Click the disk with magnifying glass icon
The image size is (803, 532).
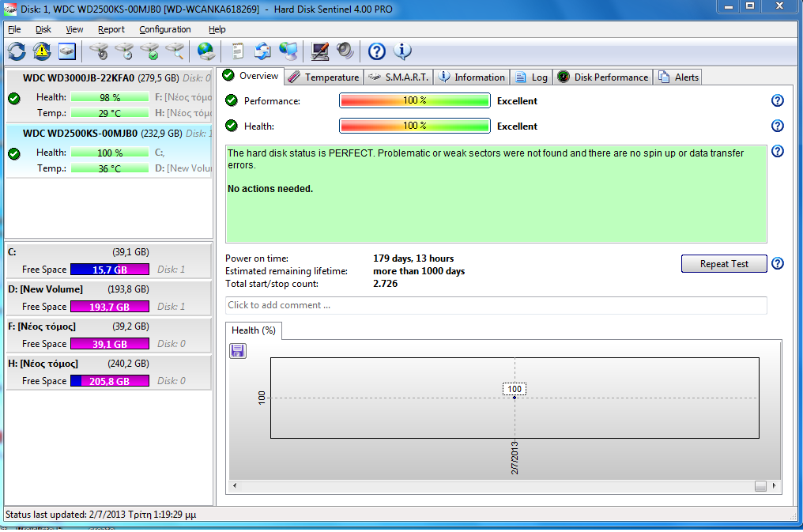coord(175,51)
